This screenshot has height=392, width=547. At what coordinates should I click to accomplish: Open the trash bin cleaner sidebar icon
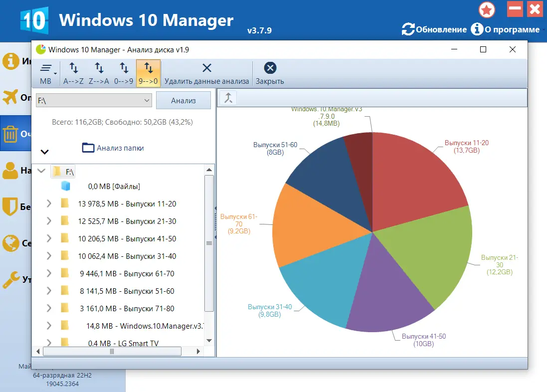click(x=10, y=134)
